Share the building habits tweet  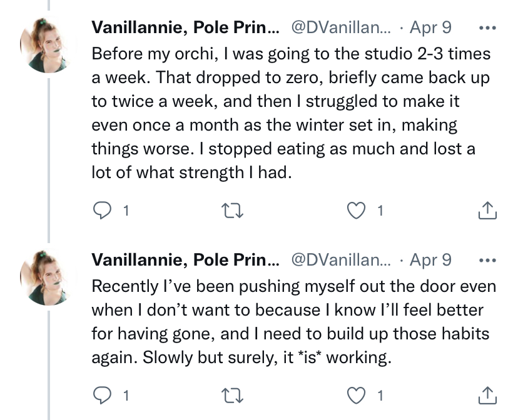click(487, 396)
